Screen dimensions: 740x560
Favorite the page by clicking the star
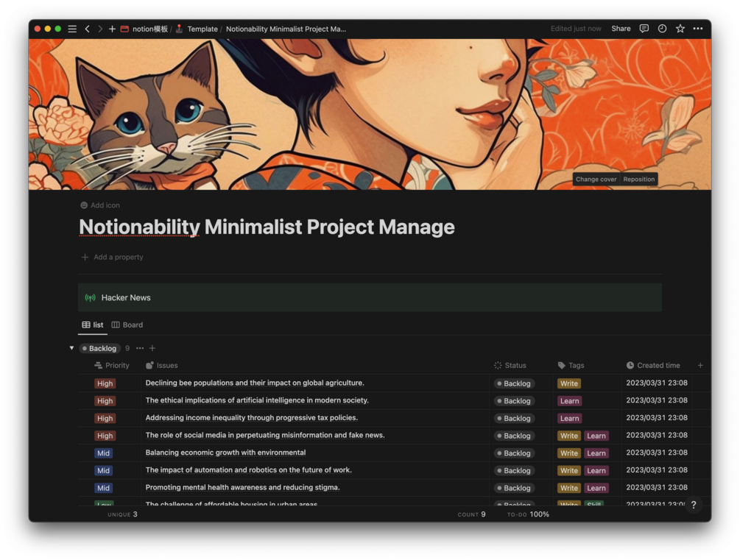680,29
